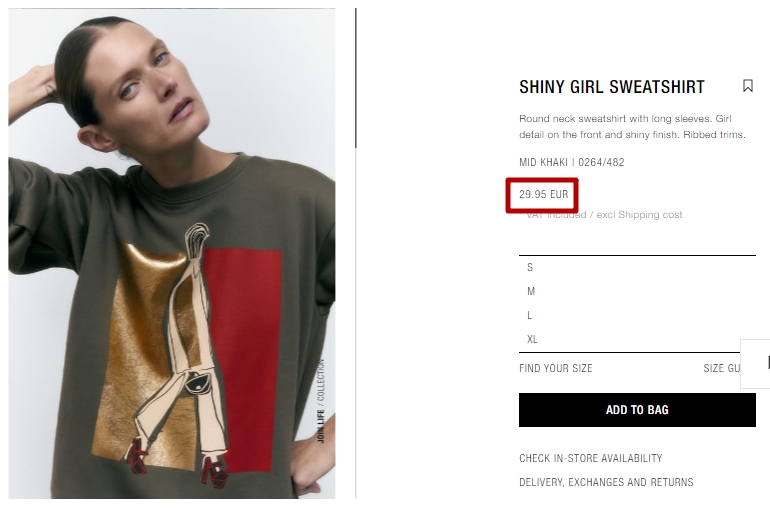Choose size L
Screen dimensions: 770x514
tap(637, 316)
